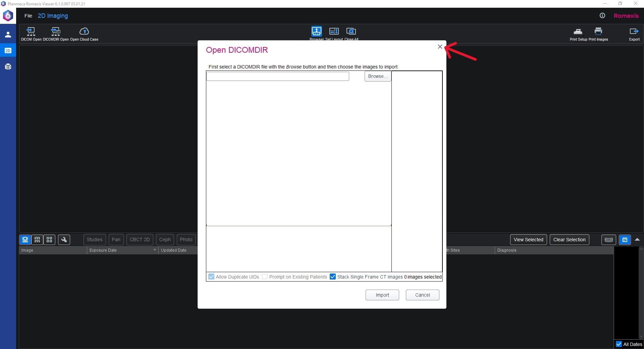Open the patient sidebar icon
The image size is (644, 349).
coord(8,35)
